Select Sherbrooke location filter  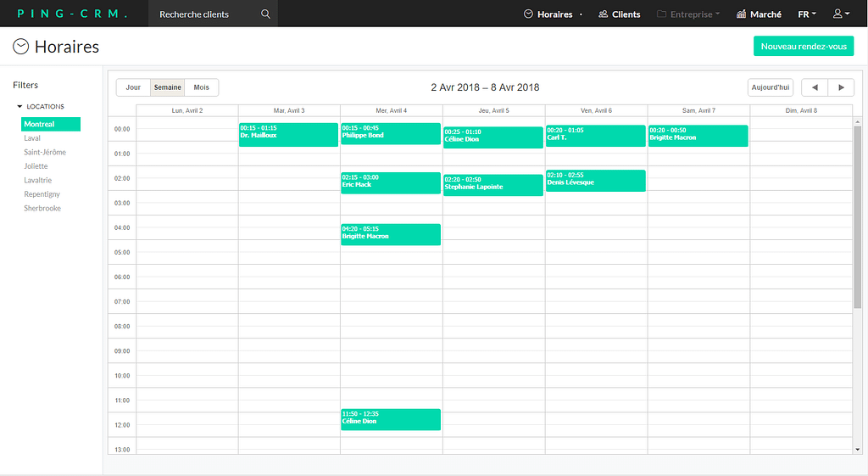point(42,208)
